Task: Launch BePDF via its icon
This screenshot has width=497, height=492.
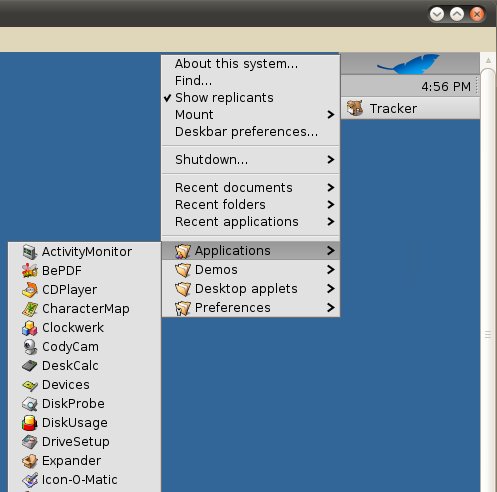Action: click(x=30, y=271)
